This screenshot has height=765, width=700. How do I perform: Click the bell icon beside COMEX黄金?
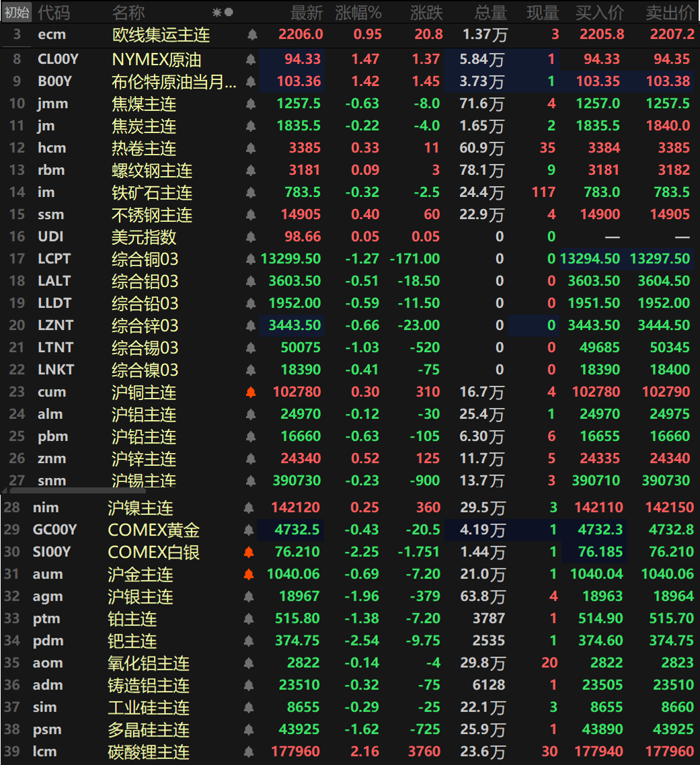tap(249, 530)
